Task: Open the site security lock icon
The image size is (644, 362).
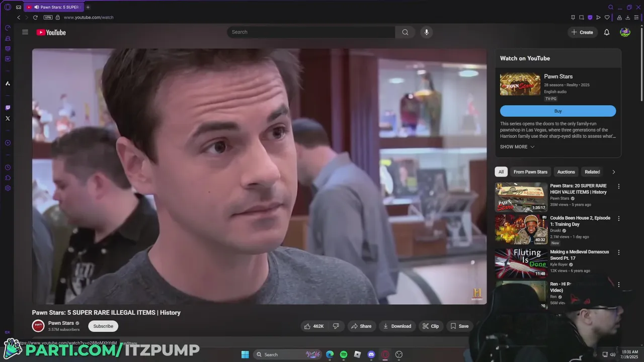Action: [x=57, y=17]
